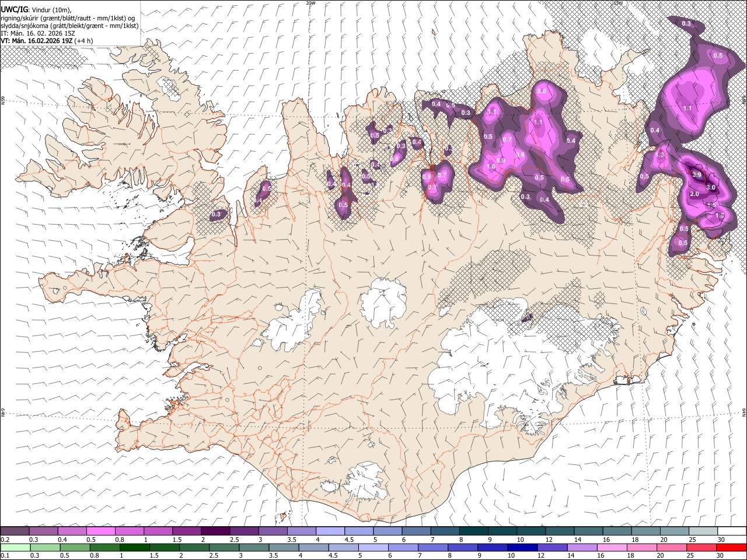Click the 3.9 precipitation value label

point(696,174)
